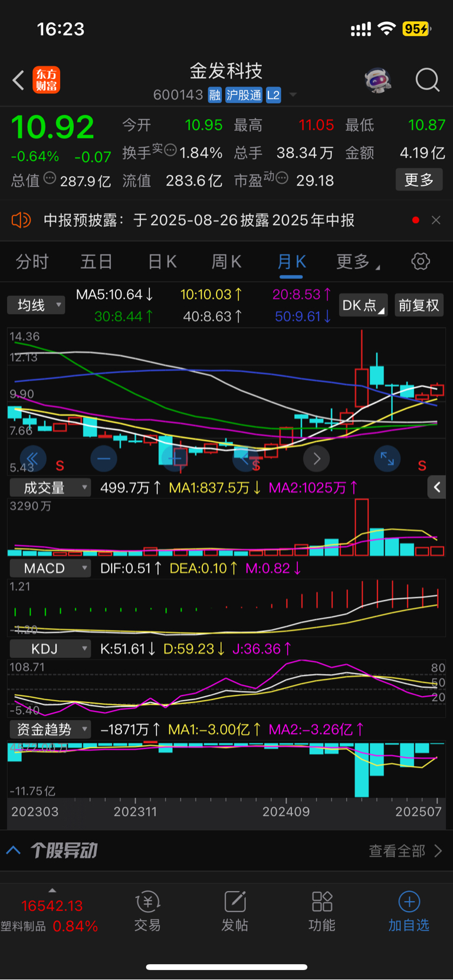
Task: Open the 交易 trade icon
Action: 147,910
